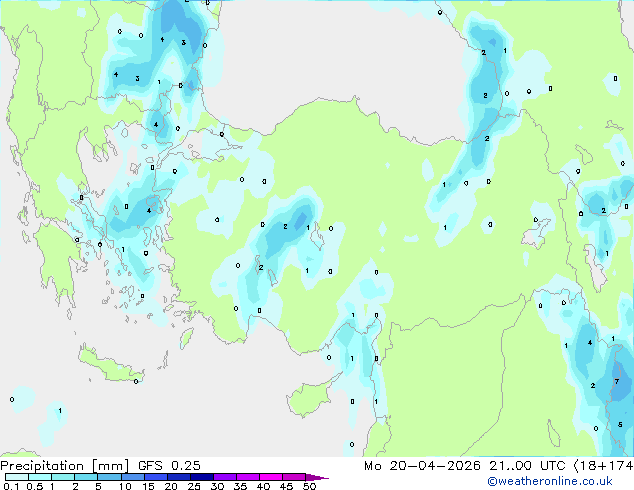Click the '(18+174' forecast offset text
This screenshot has width=634, height=490.
(x=603, y=466)
